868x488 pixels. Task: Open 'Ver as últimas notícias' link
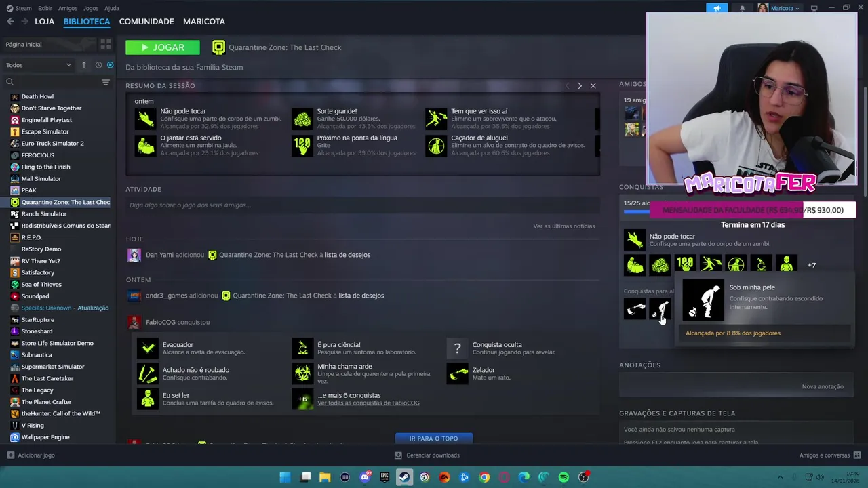coord(564,226)
